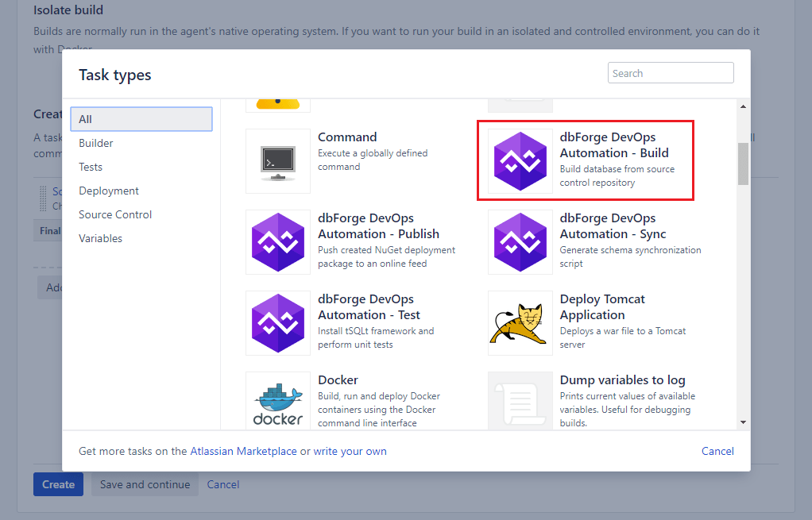The width and height of the screenshot is (812, 520).
Task: Click the scrollbar up arrow
Action: click(x=743, y=106)
